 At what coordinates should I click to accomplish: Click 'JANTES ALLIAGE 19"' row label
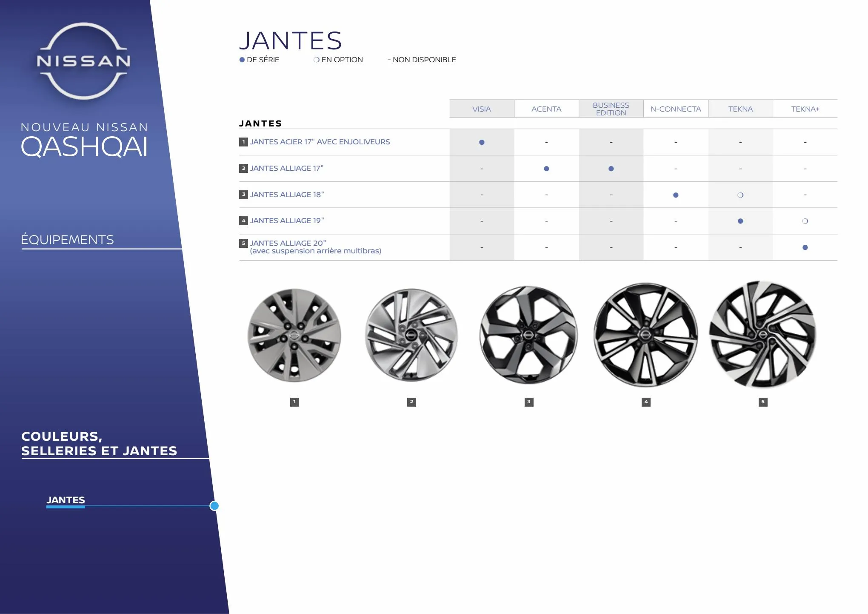click(287, 221)
